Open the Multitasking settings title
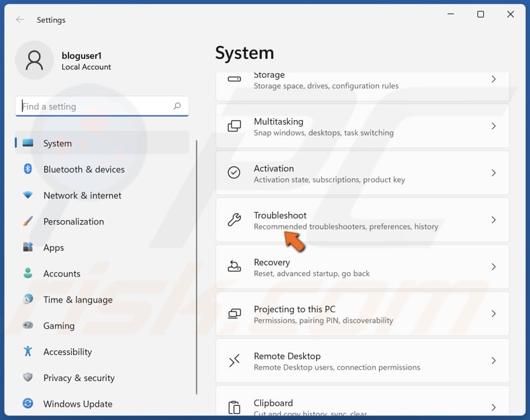The width and height of the screenshot is (530, 420). [278, 121]
